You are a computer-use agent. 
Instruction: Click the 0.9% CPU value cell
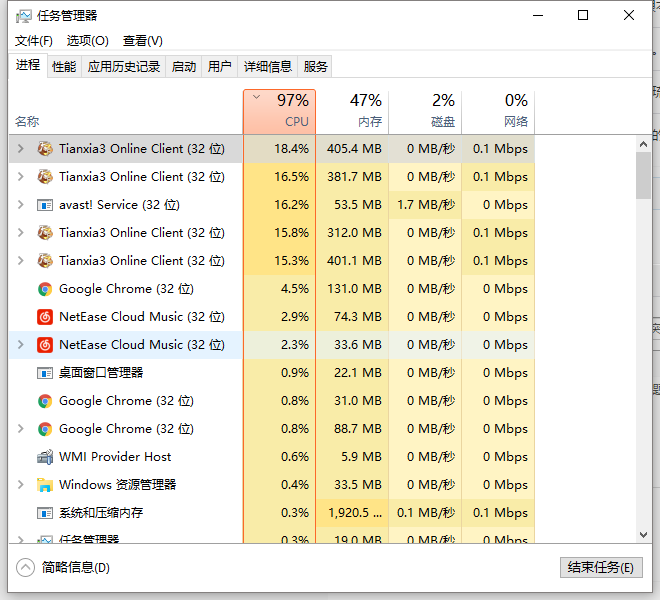279,373
